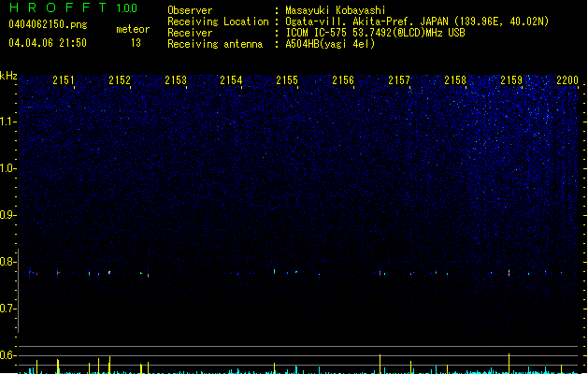Click the 2156 time axis marker
This screenshot has width=588, height=374.
pos(343,80)
